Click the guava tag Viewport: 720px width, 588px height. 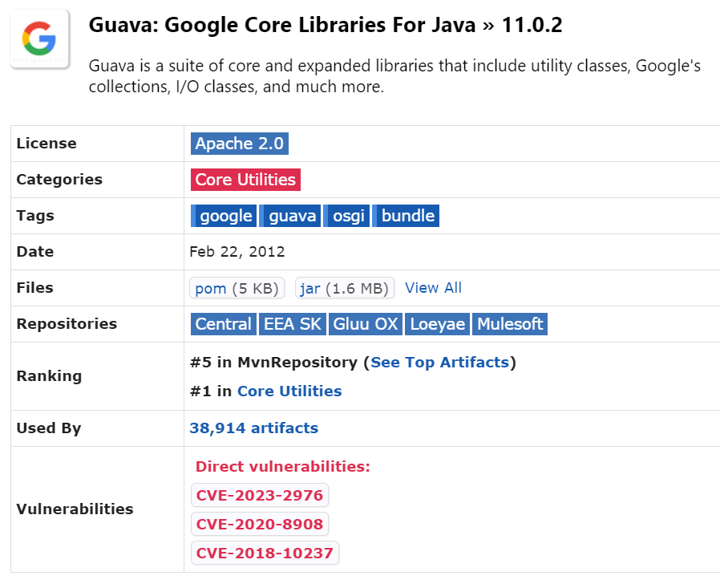pyautogui.click(x=291, y=216)
